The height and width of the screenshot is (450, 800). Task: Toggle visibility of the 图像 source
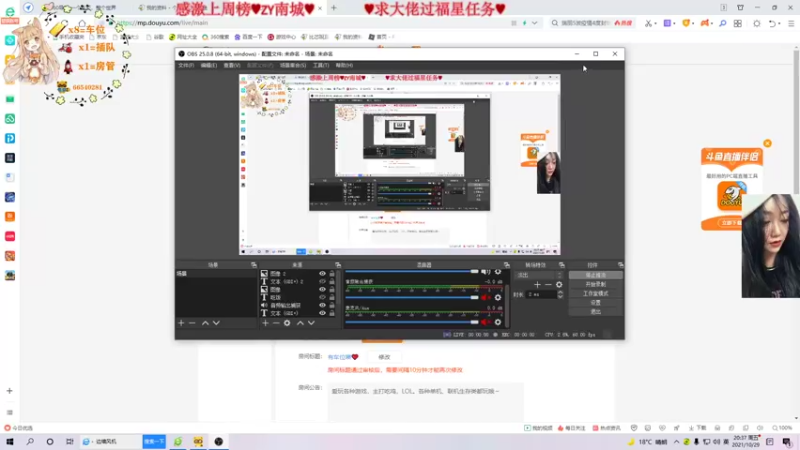tap(322, 289)
